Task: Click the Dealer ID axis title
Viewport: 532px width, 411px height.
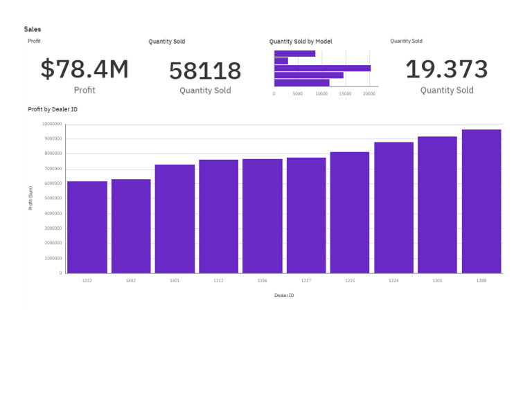Action: [284, 295]
